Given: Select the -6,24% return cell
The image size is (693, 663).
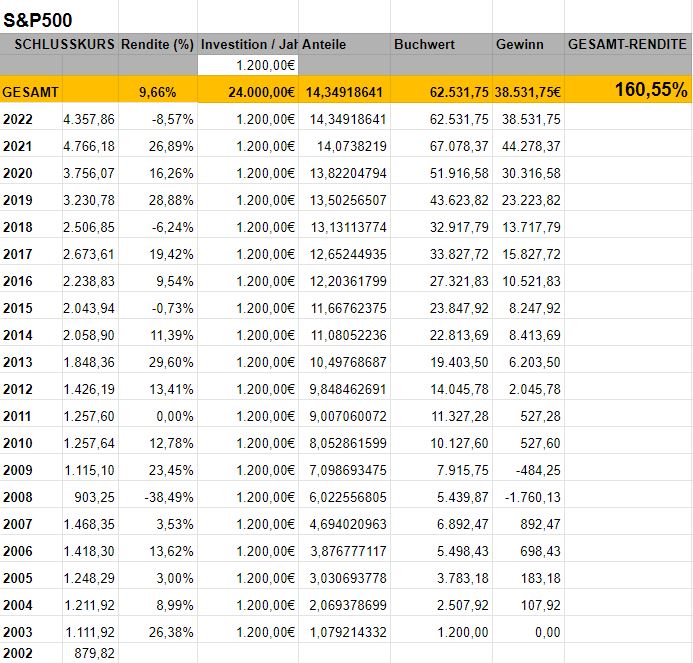Looking at the screenshot, I should [x=172, y=227].
